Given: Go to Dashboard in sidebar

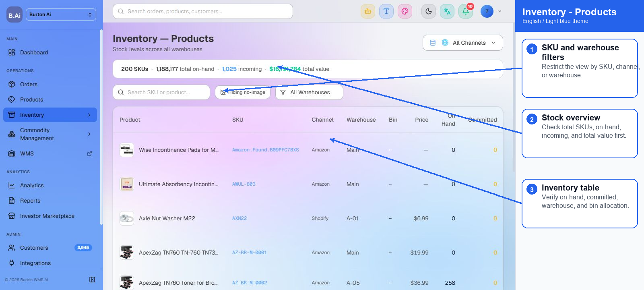Looking at the screenshot, I should [x=50, y=52].
